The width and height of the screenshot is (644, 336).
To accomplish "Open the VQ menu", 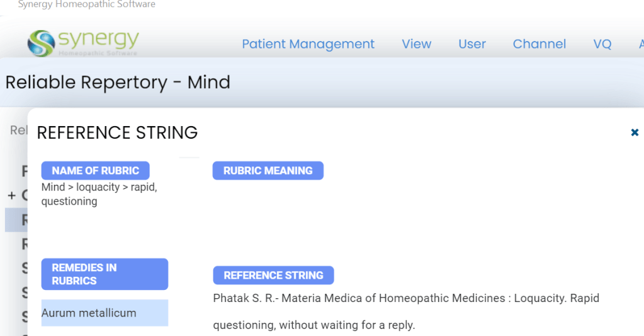I will [x=602, y=44].
